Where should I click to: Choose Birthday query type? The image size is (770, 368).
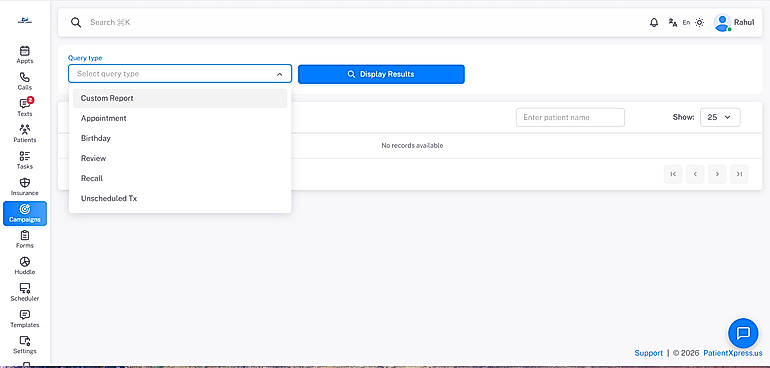(x=180, y=139)
